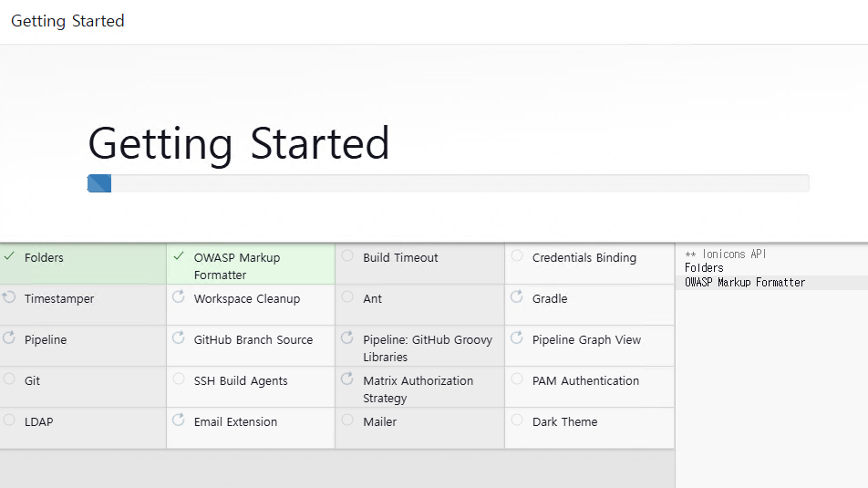868x488 pixels.
Task: Click the Workspace Cleanup plugin label
Action: [247, 298]
